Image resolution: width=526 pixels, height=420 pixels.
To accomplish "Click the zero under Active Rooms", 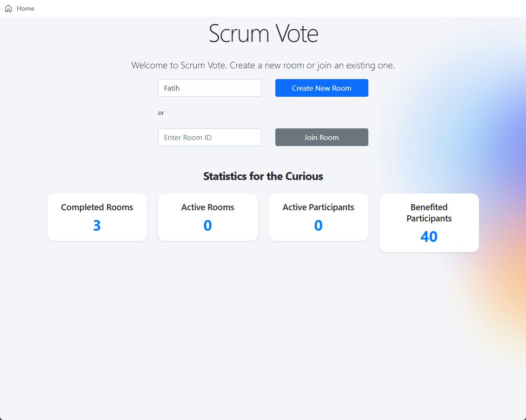I will pyautogui.click(x=207, y=225).
